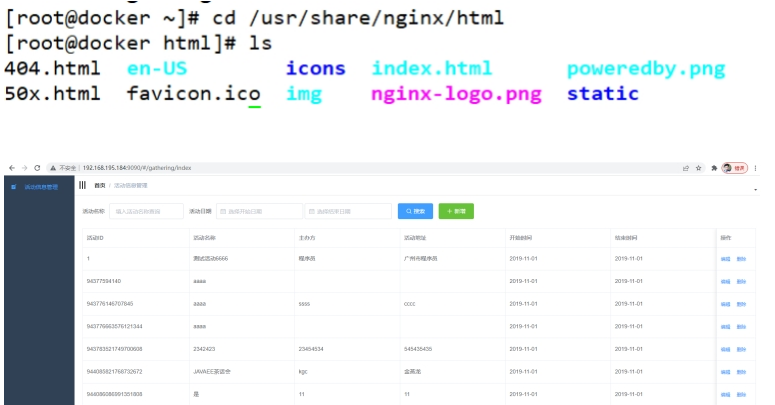
Task: Click 删除 for the row ID ending 121344
Action: pyautogui.click(x=741, y=327)
